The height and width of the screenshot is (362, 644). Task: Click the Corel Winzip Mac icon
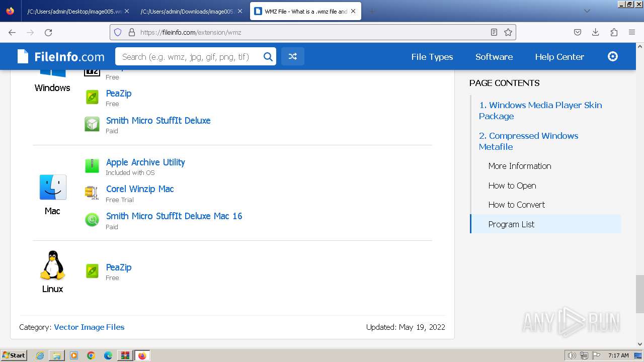point(92,193)
